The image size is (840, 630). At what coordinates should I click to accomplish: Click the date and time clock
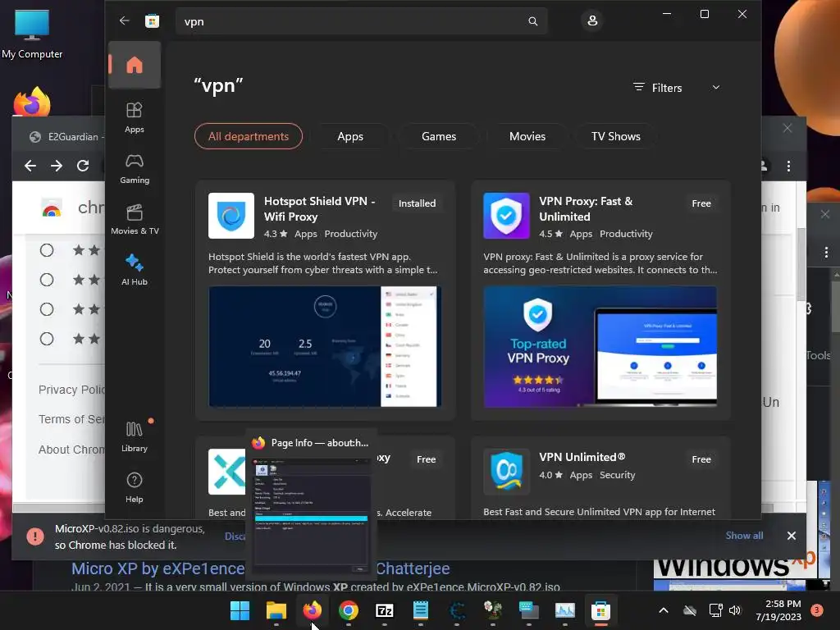[x=778, y=610]
